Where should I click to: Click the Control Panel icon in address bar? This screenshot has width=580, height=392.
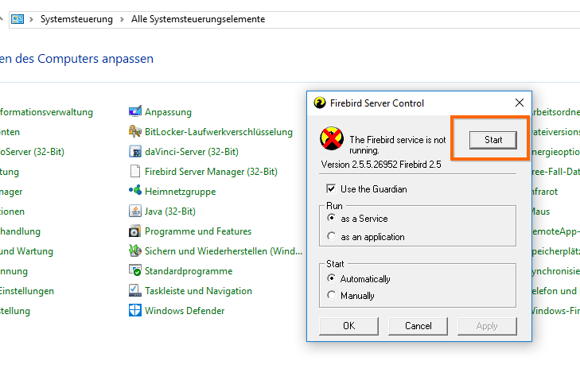point(18,19)
